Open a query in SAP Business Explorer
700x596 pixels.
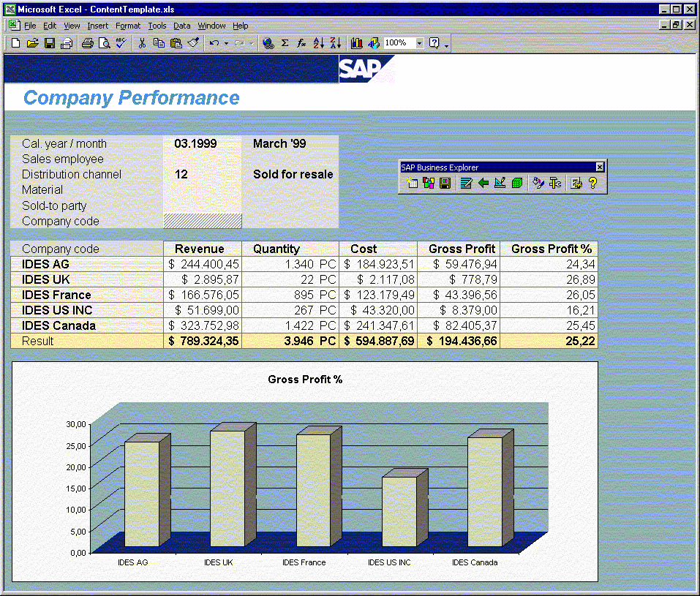429,183
